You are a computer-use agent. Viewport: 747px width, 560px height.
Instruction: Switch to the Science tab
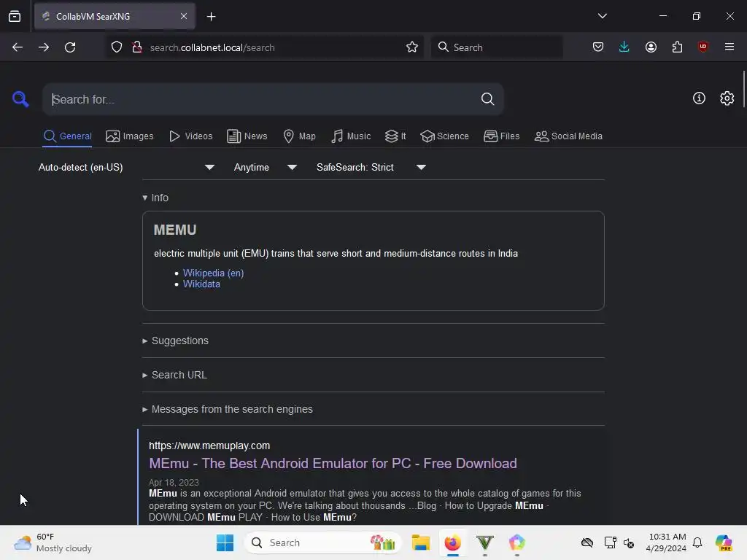pyautogui.click(x=444, y=136)
